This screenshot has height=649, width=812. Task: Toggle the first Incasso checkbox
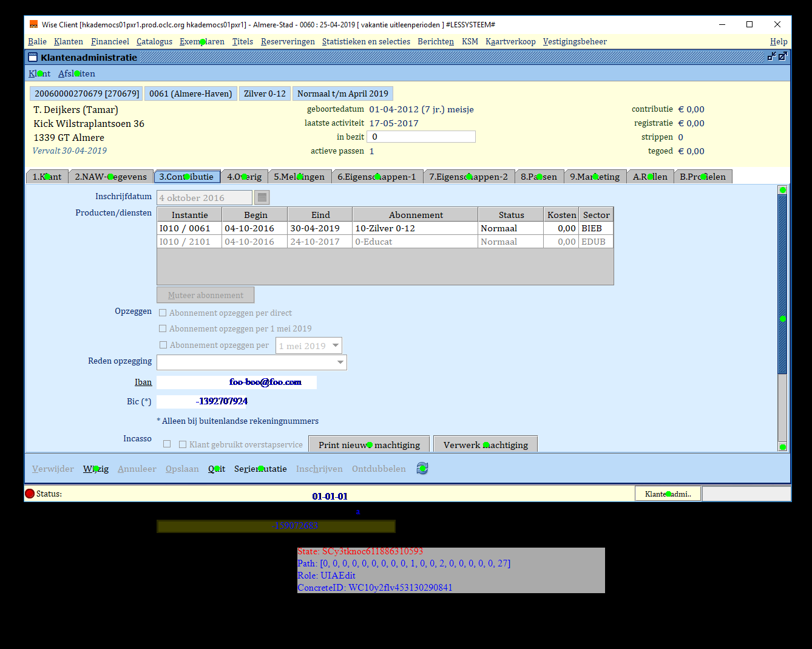point(167,444)
